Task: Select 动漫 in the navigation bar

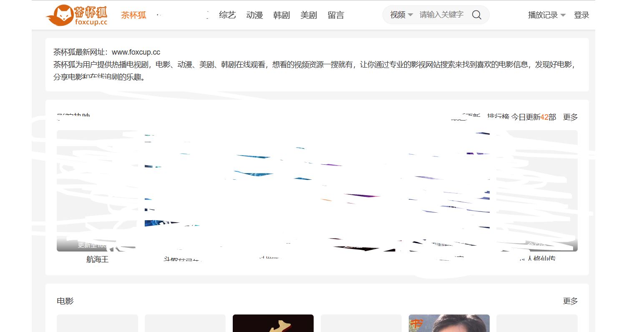Action: coord(254,15)
